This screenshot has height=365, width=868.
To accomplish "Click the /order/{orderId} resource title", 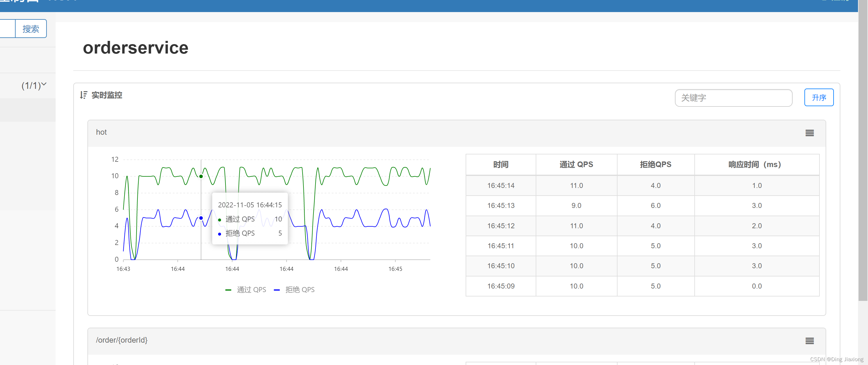I will click(122, 340).
